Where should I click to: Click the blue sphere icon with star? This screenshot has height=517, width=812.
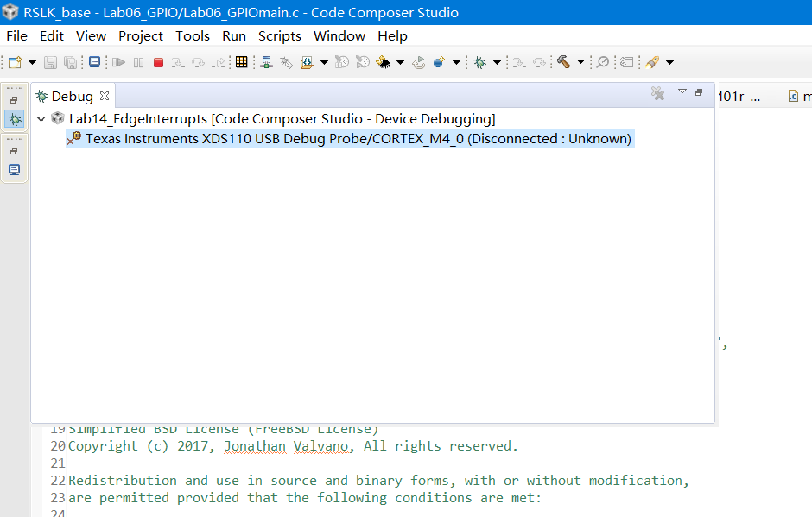point(439,63)
